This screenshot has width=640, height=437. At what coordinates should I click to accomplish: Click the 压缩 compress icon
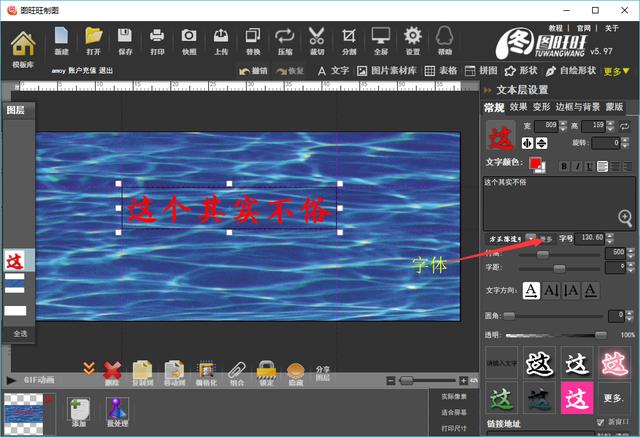point(285,41)
